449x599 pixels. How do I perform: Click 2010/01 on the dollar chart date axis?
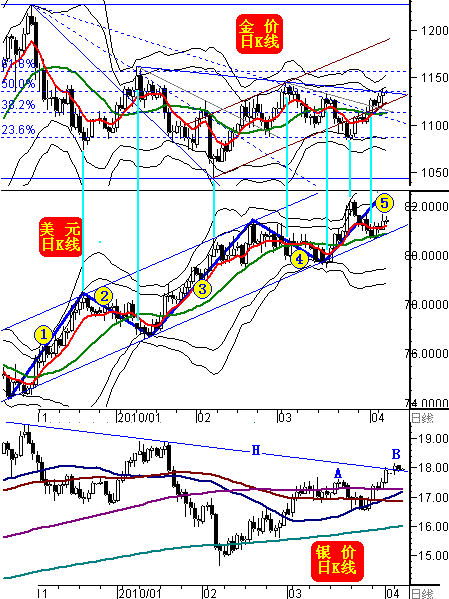139,418
